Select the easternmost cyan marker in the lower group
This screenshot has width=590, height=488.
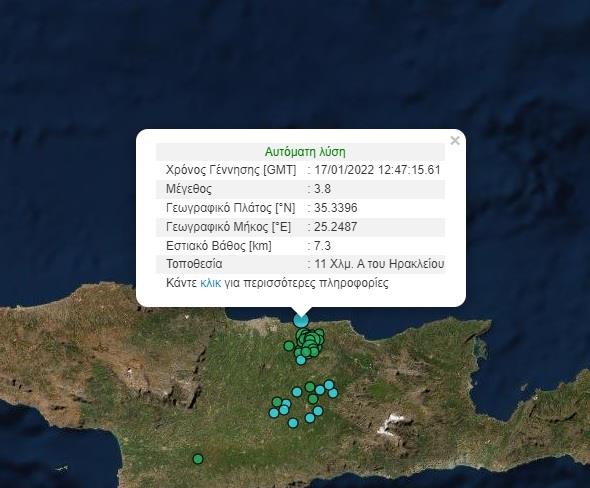tap(333, 393)
